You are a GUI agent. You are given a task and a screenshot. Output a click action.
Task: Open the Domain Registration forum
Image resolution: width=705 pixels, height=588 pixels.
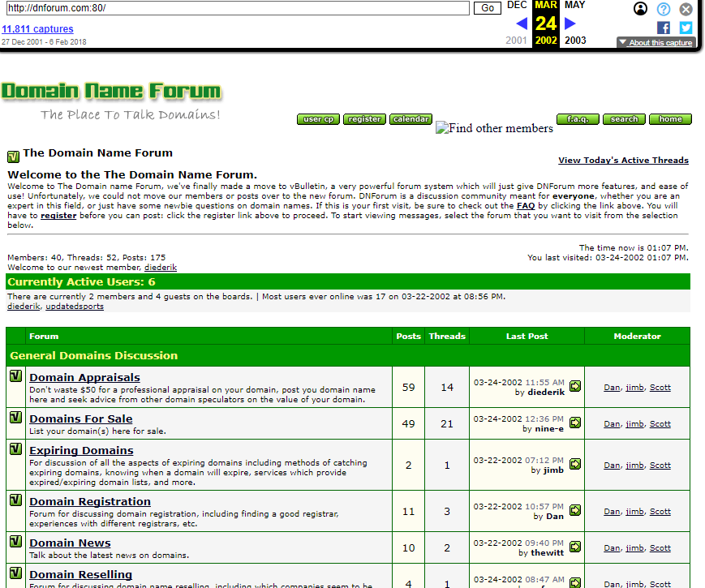(90, 501)
